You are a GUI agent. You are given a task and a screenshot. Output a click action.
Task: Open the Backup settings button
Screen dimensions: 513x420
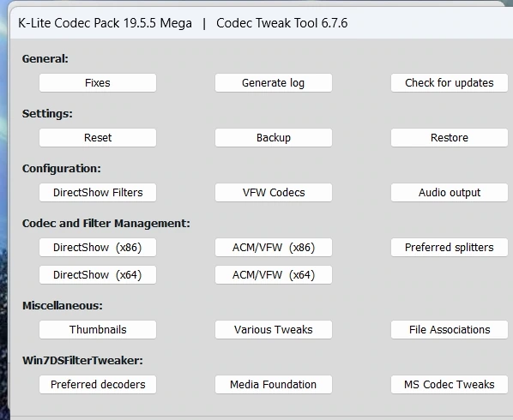coord(273,138)
